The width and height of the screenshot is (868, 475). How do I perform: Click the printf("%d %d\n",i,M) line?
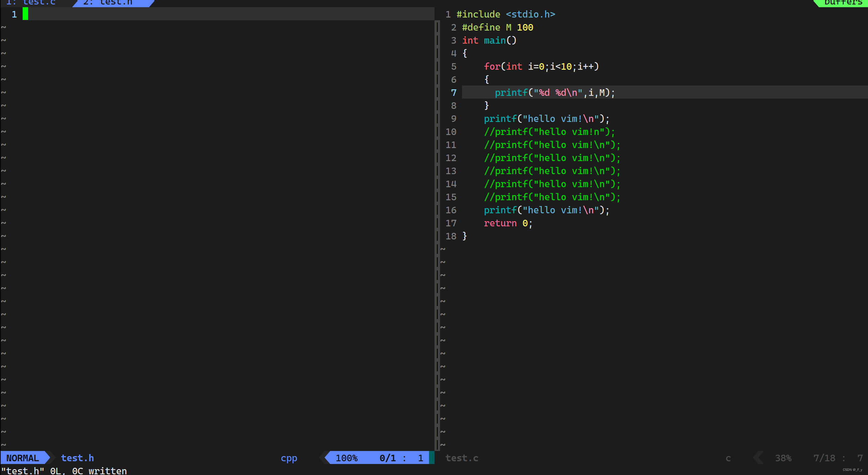click(x=555, y=92)
